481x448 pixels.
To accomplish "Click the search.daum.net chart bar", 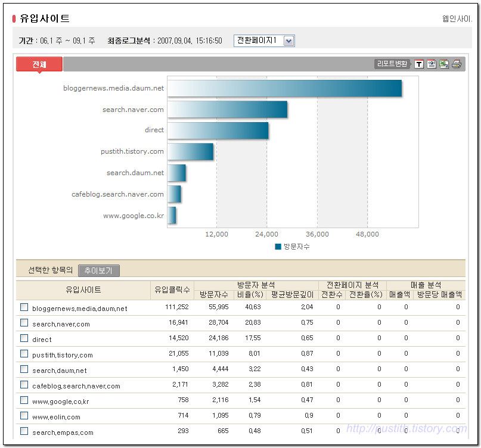I will tap(176, 173).
